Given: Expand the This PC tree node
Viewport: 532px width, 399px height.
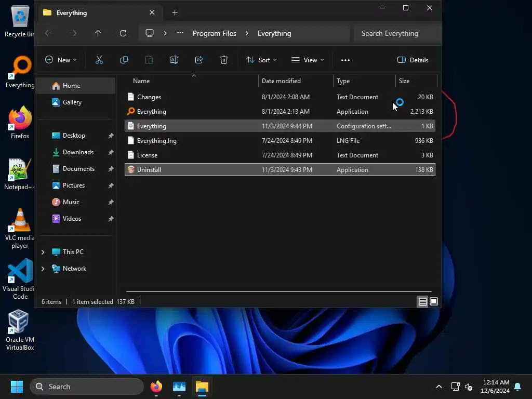Looking at the screenshot, I should click(43, 252).
